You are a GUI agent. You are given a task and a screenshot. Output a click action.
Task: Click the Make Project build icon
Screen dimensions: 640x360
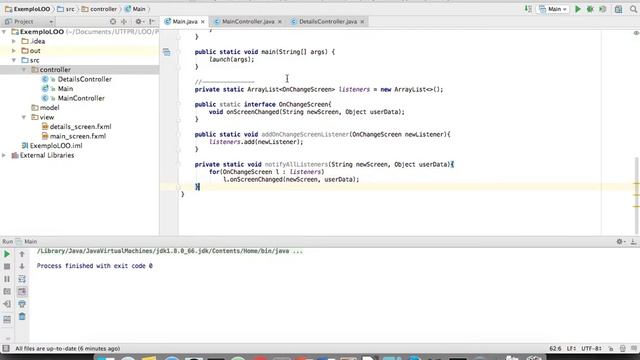click(528, 9)
